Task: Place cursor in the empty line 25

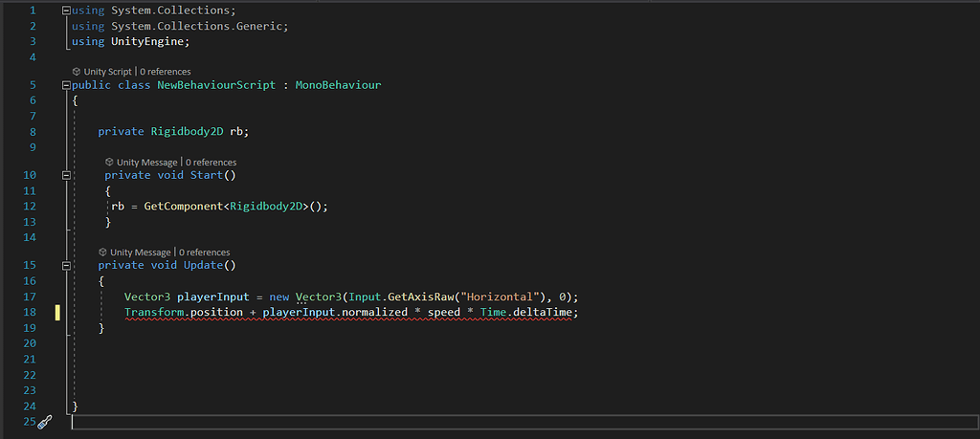Action: [525, 423]
